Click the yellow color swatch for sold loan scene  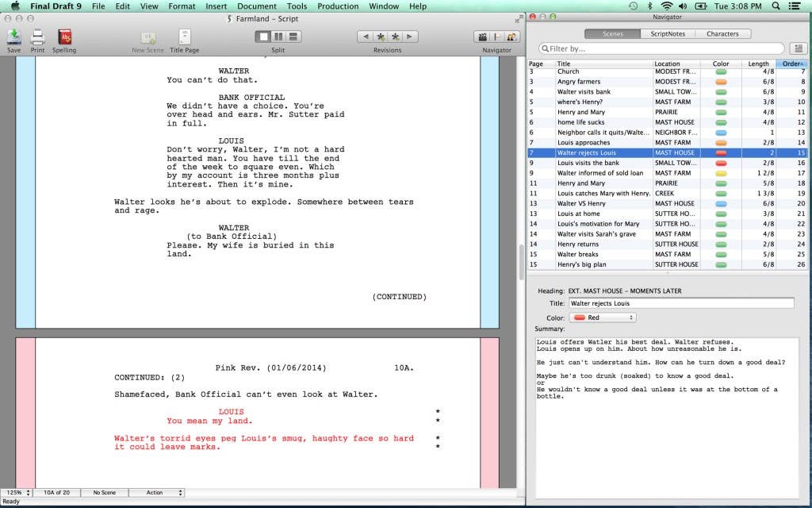[x=721, y=173]
